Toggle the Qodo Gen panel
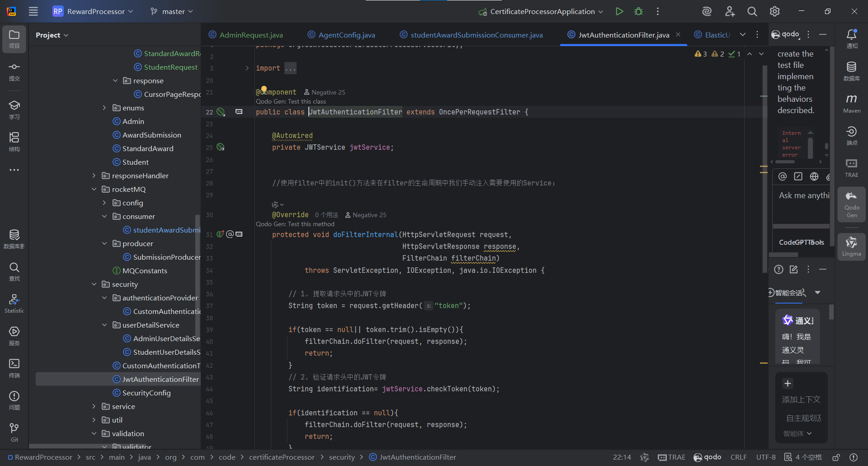 point(852,204)
